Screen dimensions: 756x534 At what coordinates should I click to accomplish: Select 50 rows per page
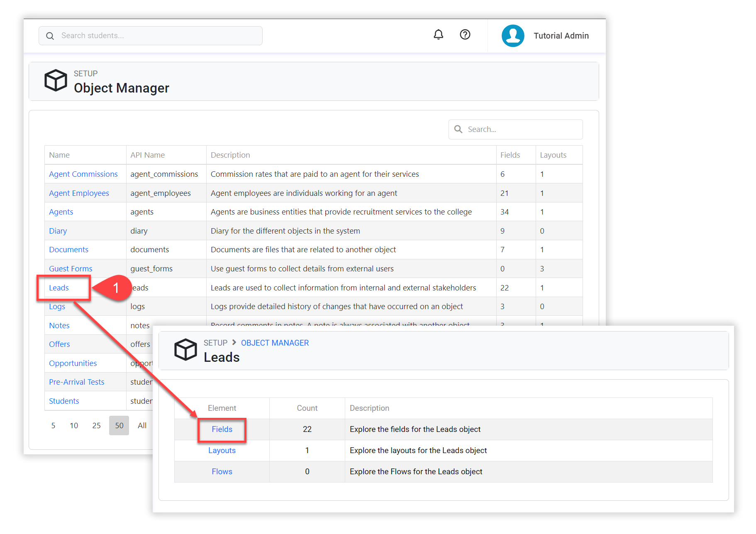point(119,426)
